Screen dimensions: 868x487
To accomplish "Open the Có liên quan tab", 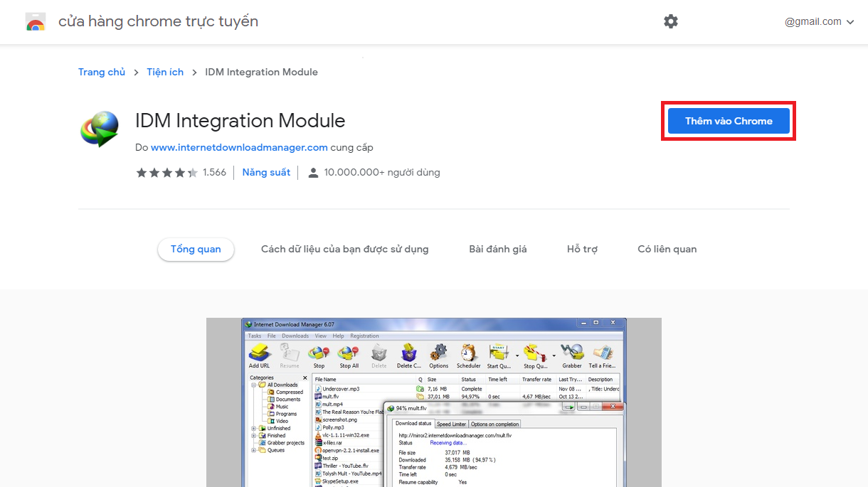I will click(x=667, y=249).
